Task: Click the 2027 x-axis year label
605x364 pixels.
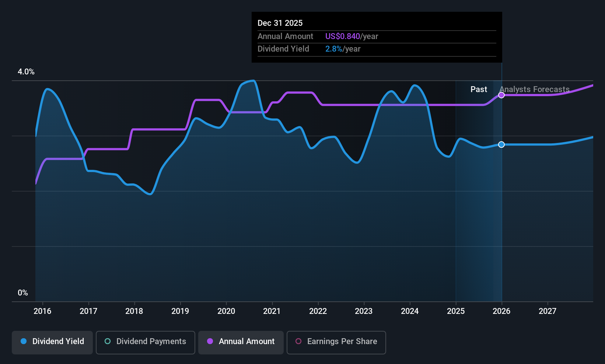Action: (548, 311)
